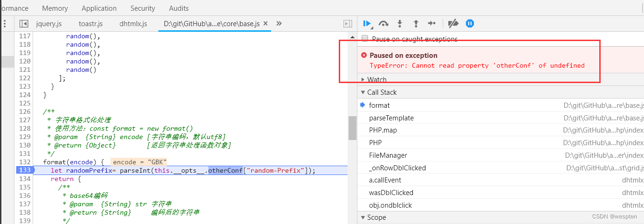This screenshot has width=644, height=224.
Task: Resume script execution button
Action: [x=367, y=23]
